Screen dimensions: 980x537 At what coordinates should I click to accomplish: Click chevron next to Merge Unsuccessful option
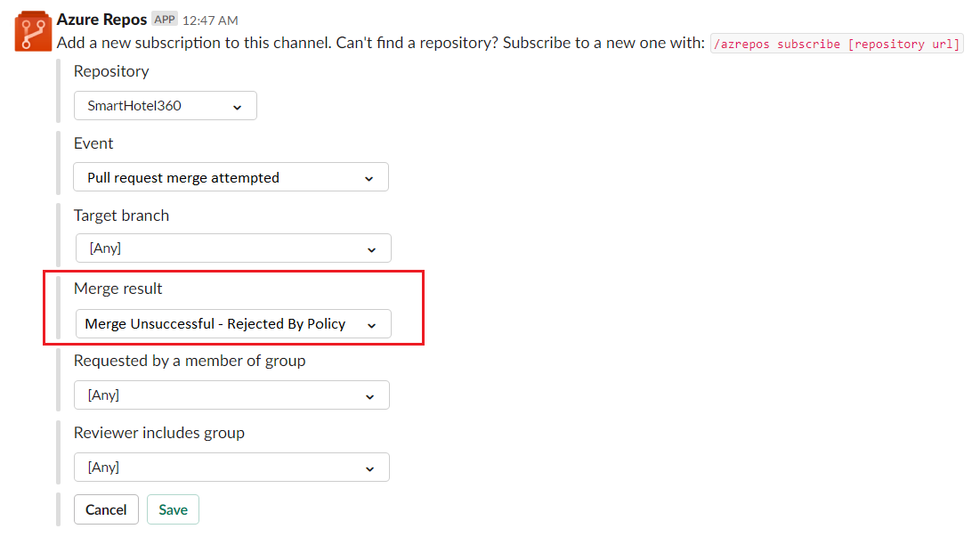click(372, 323)
